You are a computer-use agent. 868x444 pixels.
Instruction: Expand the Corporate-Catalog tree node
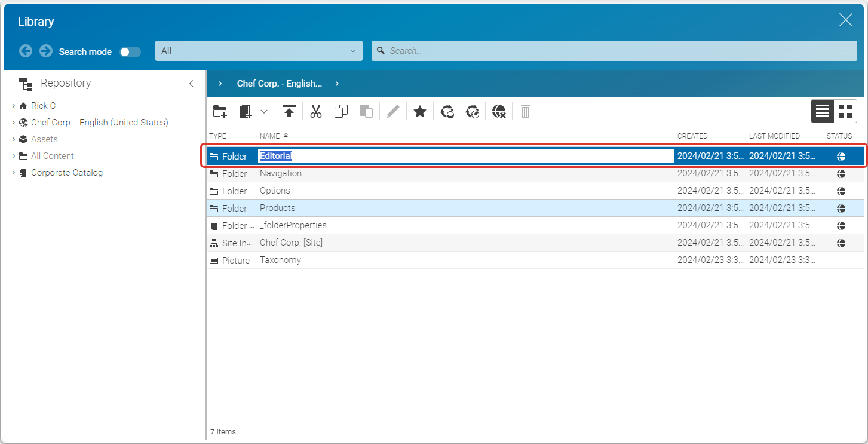coord(14,173)
